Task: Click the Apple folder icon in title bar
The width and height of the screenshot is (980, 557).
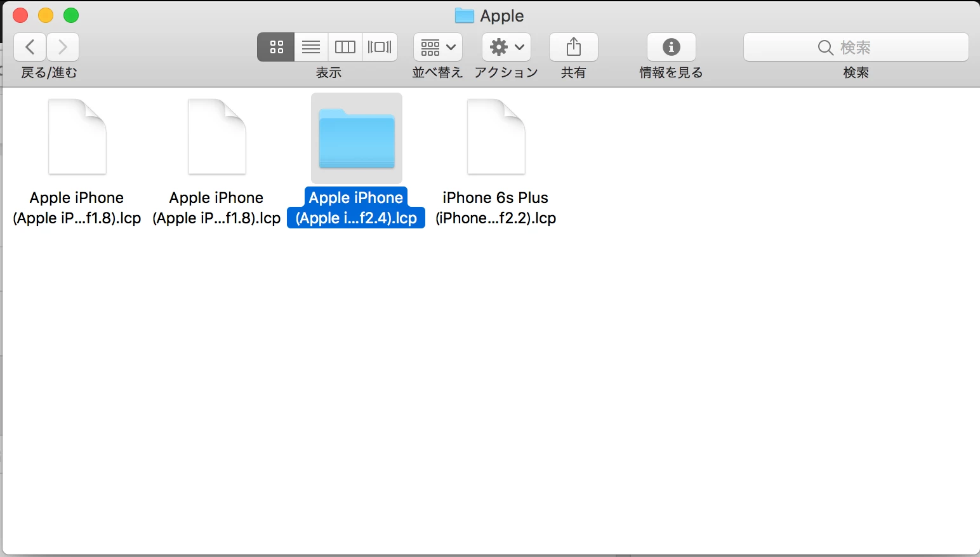Action: tap(465, 16)
